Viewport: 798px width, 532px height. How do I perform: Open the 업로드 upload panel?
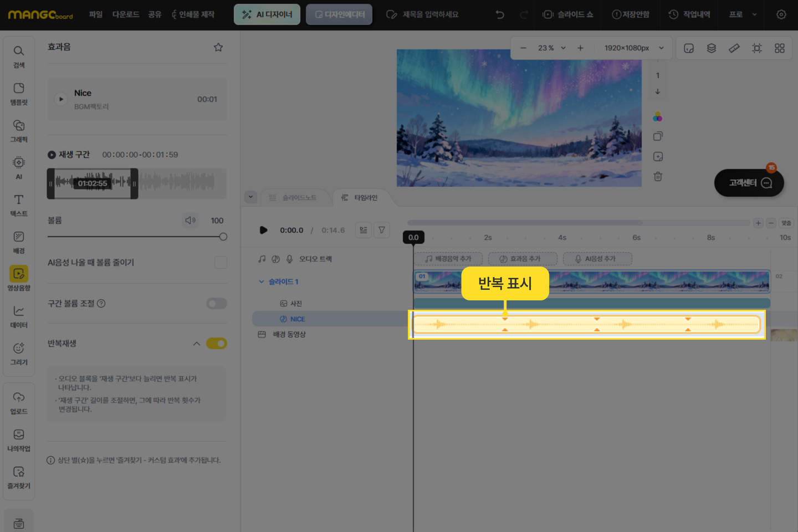19,403
